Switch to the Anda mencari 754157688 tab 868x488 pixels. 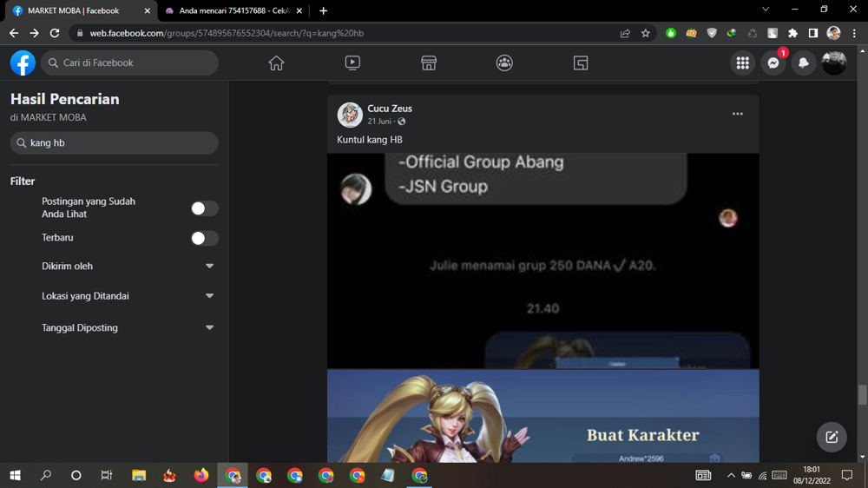pyautogui.click(x=233, y=11)
